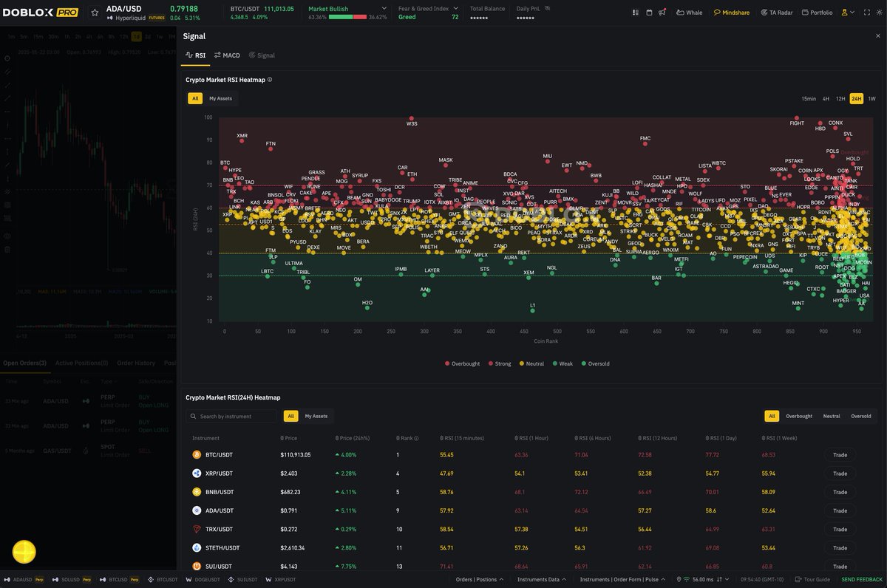Click the BTC/USDT coin icon in table
The width and height of the screenshot is (887, 588).
click(197, 455)
